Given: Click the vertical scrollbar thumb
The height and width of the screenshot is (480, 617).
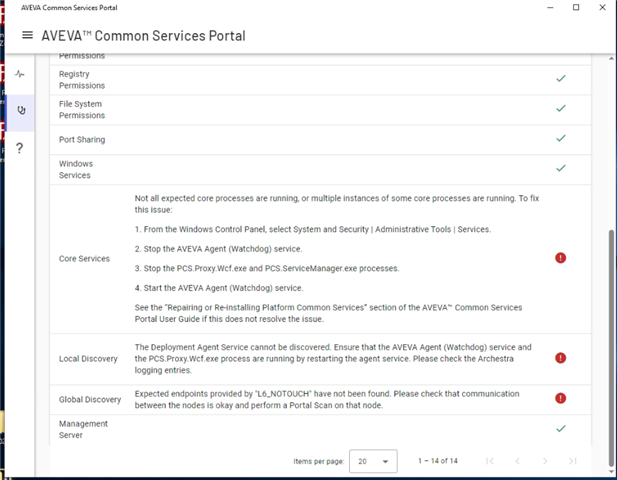Looking at the screenshot, I should [611, 347].
